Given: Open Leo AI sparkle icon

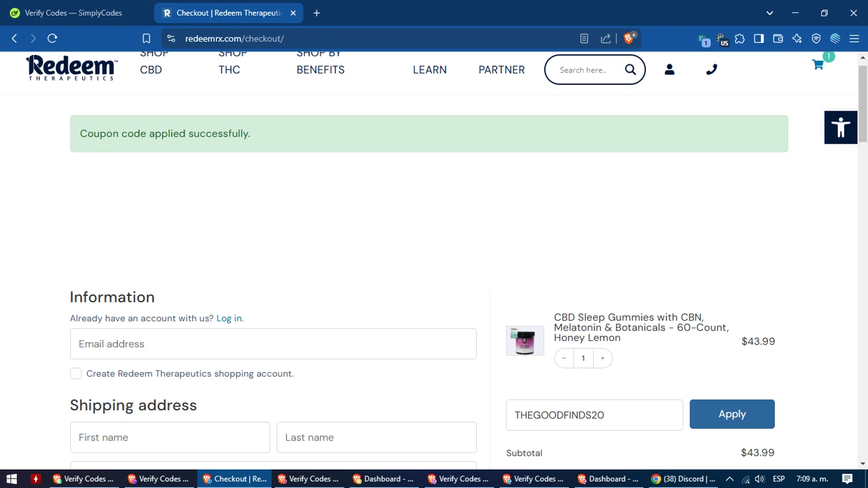Looking at the screenshot, I should coord(797,38).
